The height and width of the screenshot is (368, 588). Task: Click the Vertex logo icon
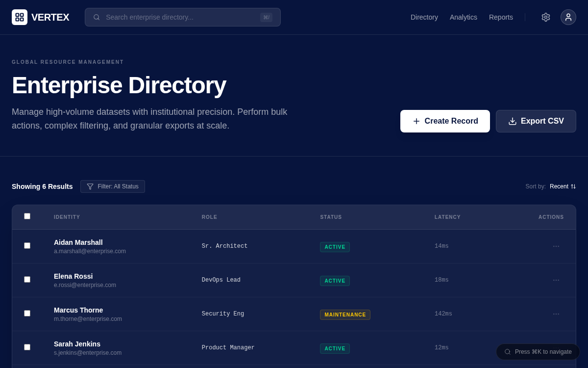tap(20, 17)
